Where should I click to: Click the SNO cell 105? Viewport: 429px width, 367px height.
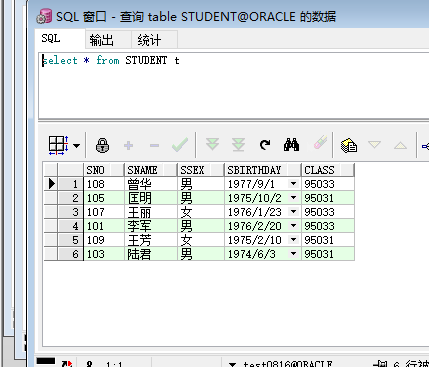(104, 198)
